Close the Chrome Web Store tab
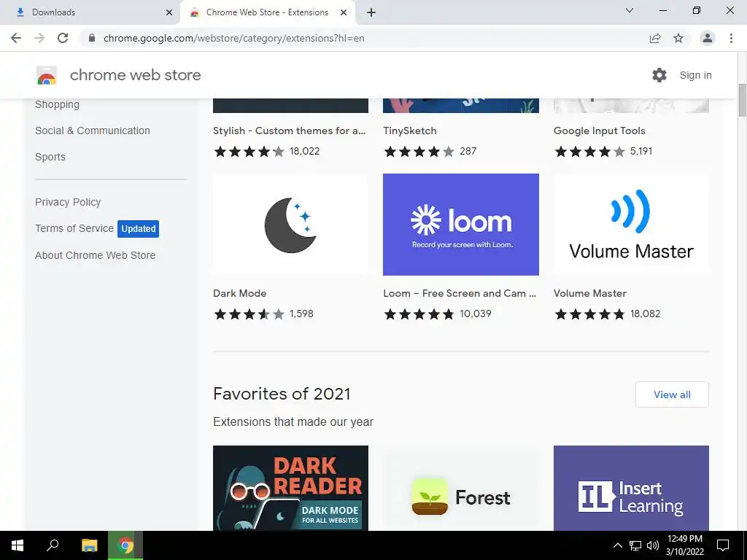The height and width of the screenshot is (560, 747). click(344, 12)
